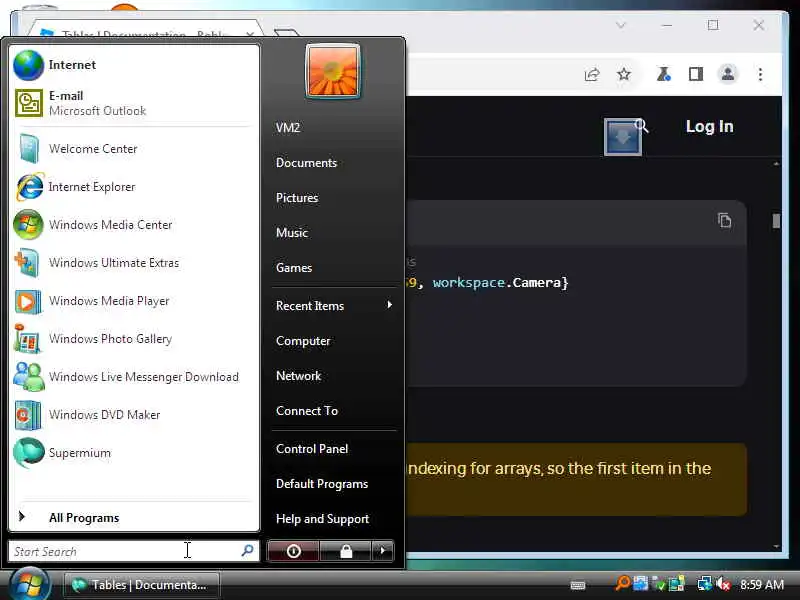Viewport: 800px width, 600px height.
Task: Open Computer from the Start menu
Action: tap(303, 341)
